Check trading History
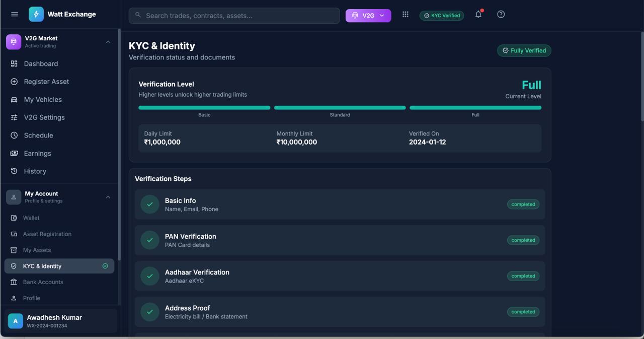This screenshot has width=644, height=339. tap(35, 171)
